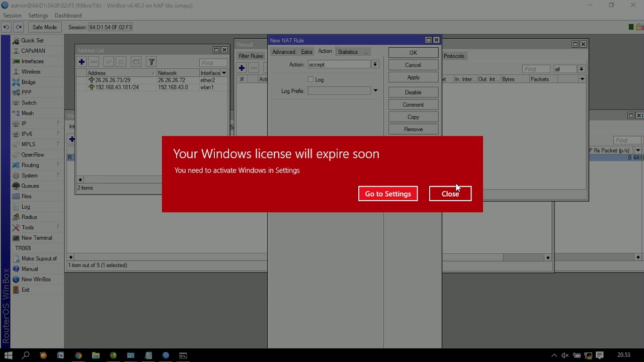Open New Terminal in sidebar

[x=37, y=238]
